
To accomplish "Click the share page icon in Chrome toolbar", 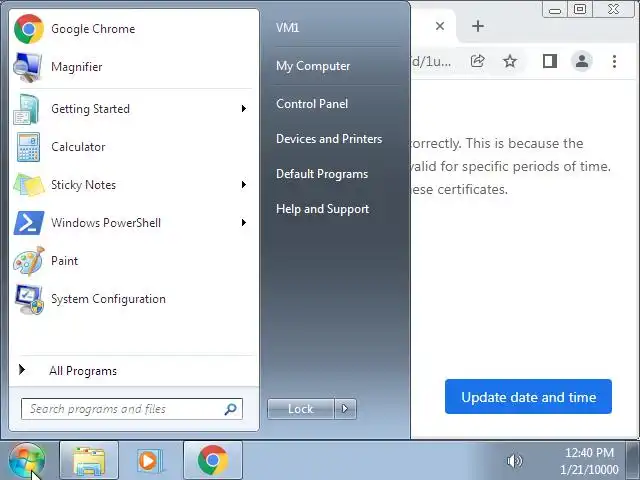I will coord(478,61).
